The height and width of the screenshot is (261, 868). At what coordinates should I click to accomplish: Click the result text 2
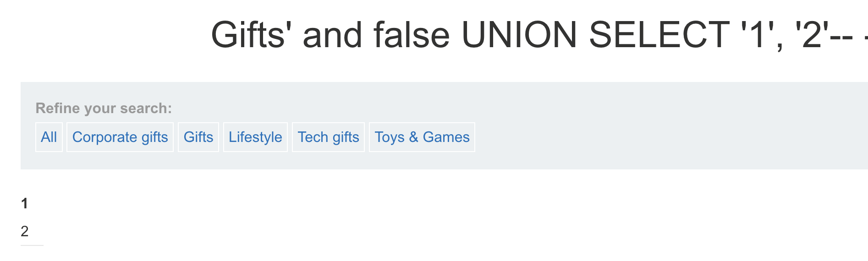coord(25,231)
